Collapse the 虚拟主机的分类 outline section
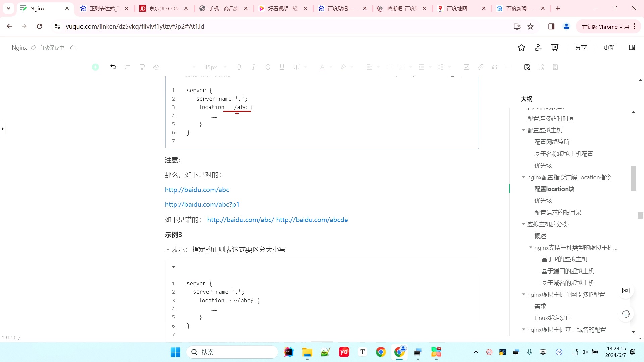The width and height of the screenshot is (644, 362). click(x=523, y=224)
